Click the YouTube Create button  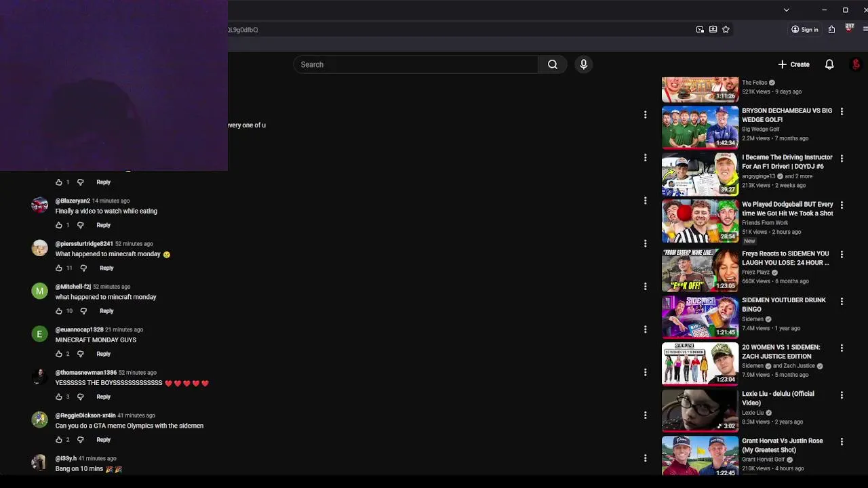793,64
